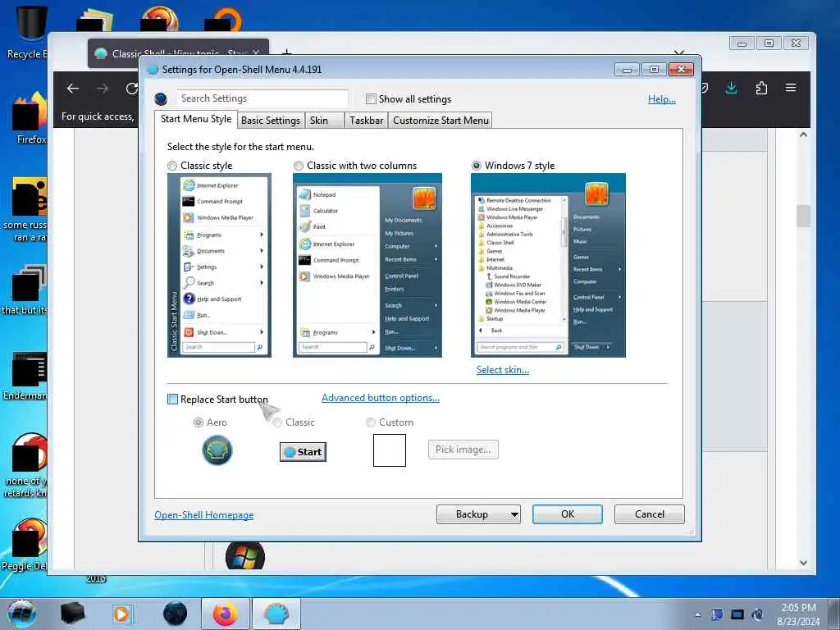This screenshot has width=840, height=630.
Task: Click the Windows Start orb on the taskbar
Action: (x=21, y=614)
